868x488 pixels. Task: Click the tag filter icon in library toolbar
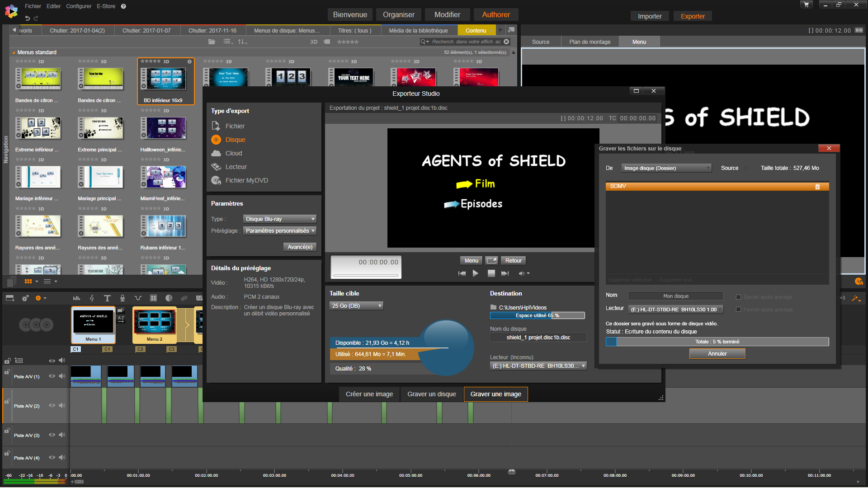327,42
